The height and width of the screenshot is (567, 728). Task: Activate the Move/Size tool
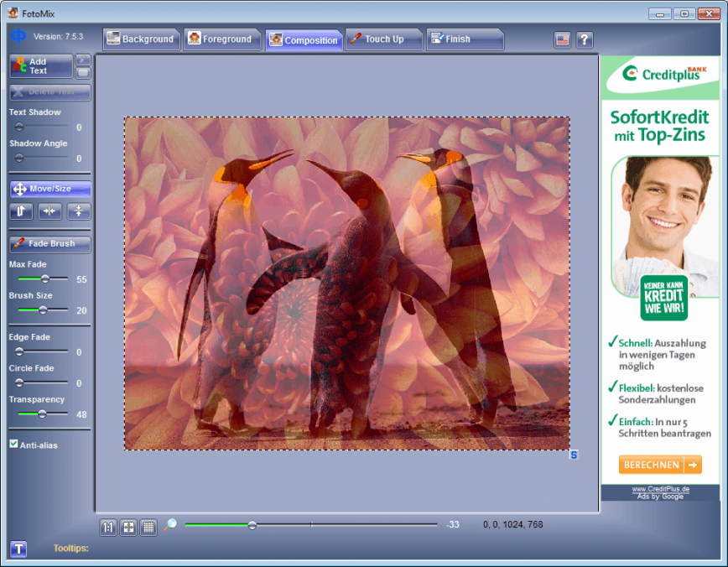point(48,189)
